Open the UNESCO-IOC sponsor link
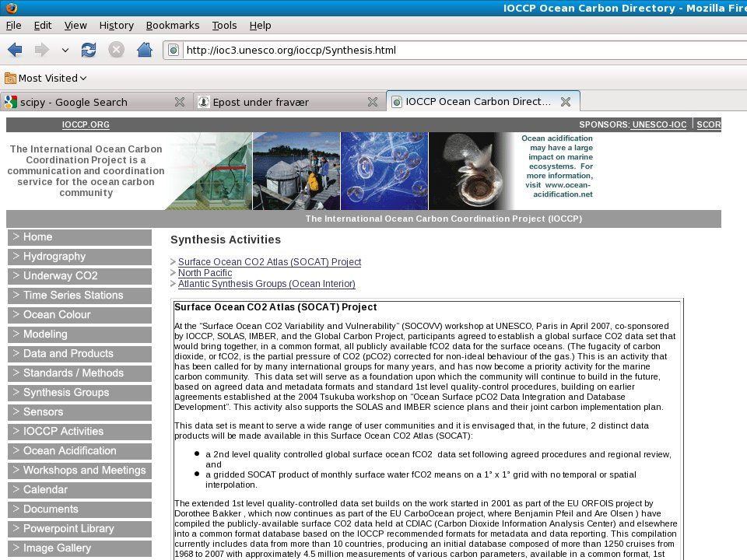The width and height of the screenshot is (747, 560). tap(659, 124)
